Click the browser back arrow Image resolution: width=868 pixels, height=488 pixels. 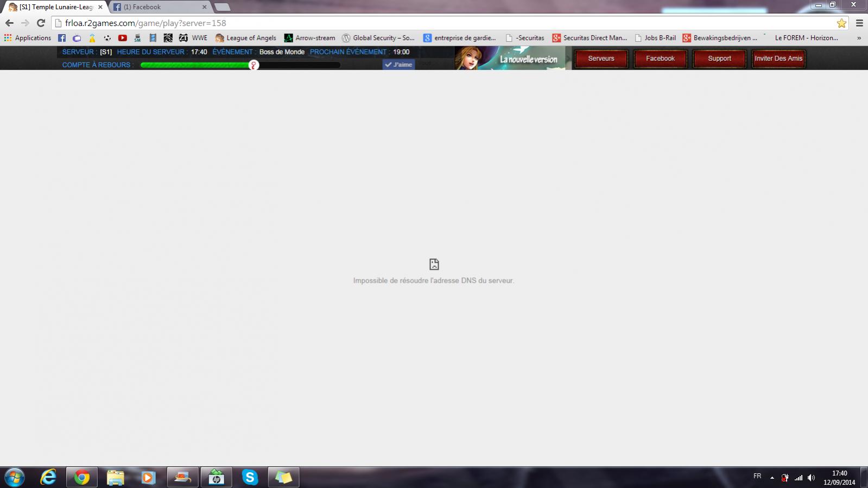(x=9, y=23)
